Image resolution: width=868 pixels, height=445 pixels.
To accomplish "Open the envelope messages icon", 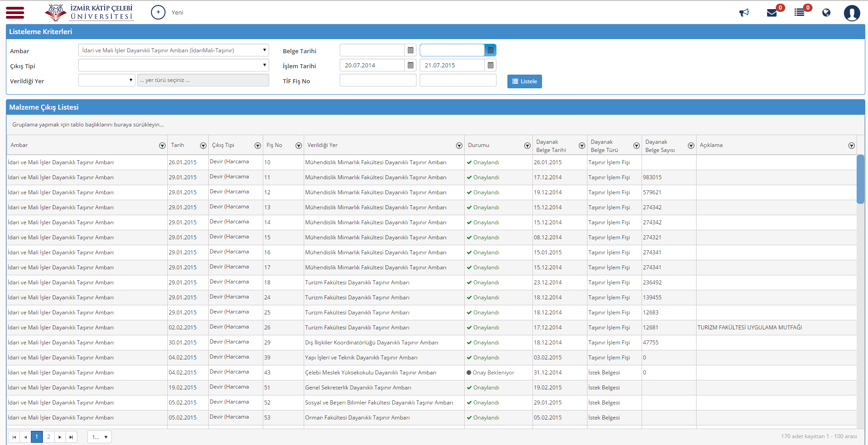I will (772, 13).
